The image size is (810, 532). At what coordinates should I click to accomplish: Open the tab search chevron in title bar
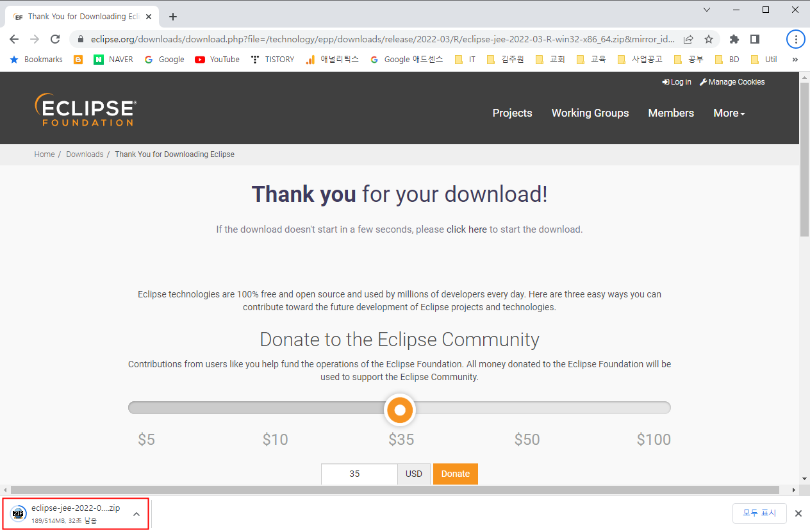(707, 10)
